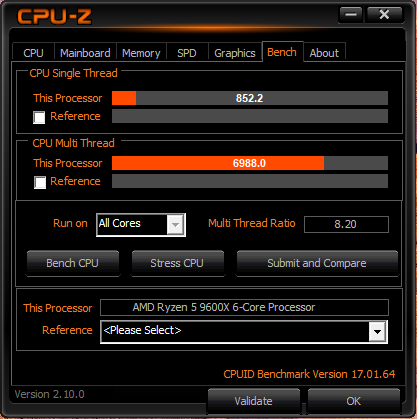
Task: Click the Multi Thread Ratio field
Action: point(346,224)
